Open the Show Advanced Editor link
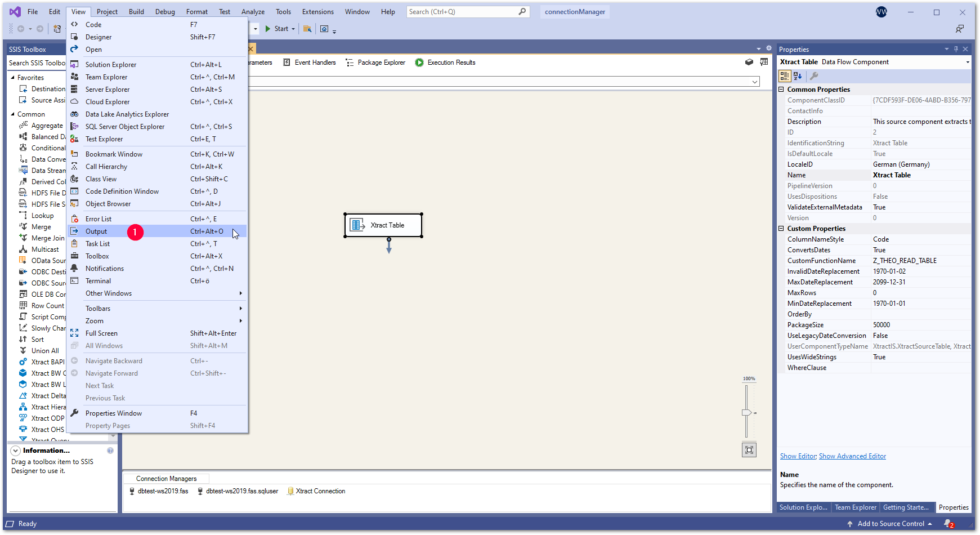The width and height of the screenshot is (980, 535). [x=852, y=456]
